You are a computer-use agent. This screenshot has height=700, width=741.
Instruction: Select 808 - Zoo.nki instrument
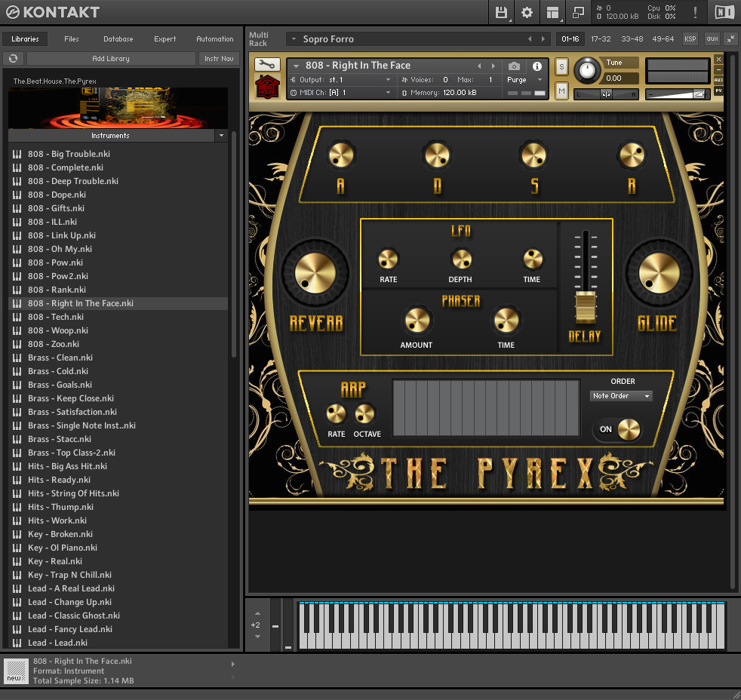click(118, 344)
